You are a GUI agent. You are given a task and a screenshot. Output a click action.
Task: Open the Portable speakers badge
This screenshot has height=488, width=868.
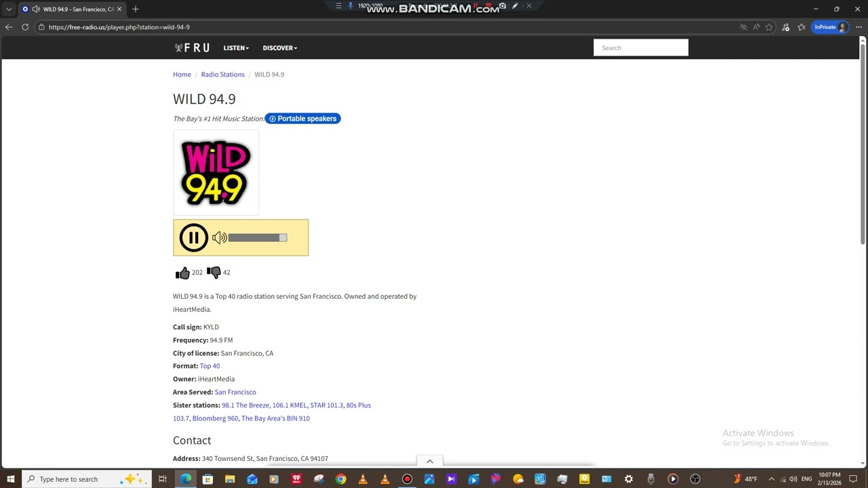[x=302, y=119]
